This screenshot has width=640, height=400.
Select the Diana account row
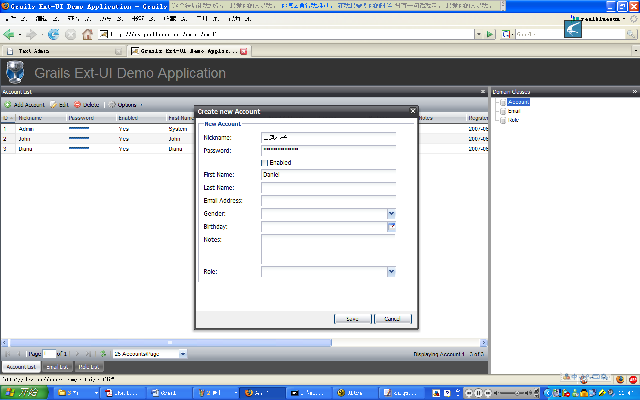pos(98,149)
